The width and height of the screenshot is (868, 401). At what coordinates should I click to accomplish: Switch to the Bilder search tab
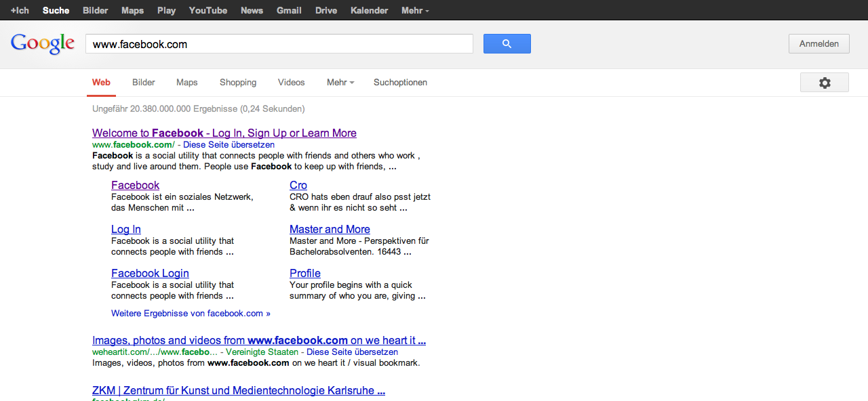144,83
